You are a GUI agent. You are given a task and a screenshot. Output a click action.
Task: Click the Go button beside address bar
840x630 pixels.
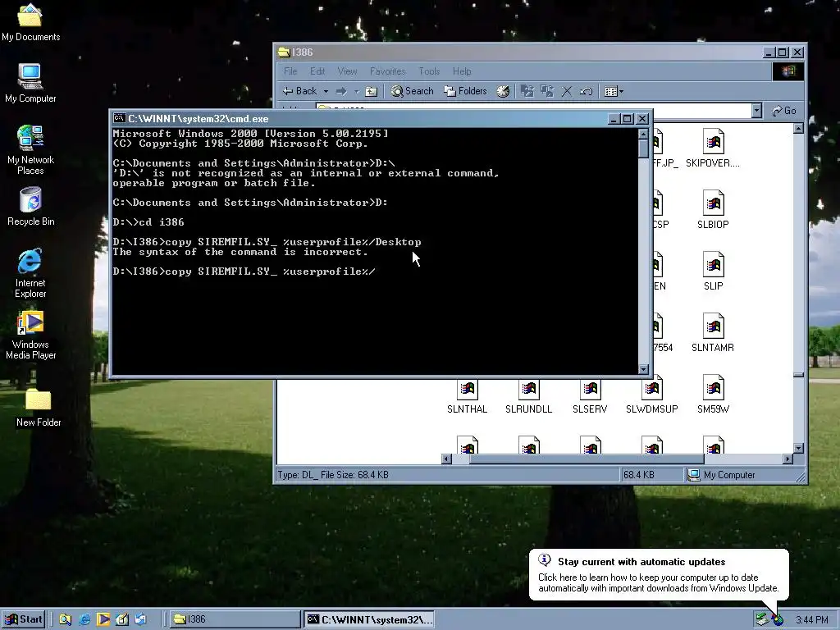click(784, 111)
